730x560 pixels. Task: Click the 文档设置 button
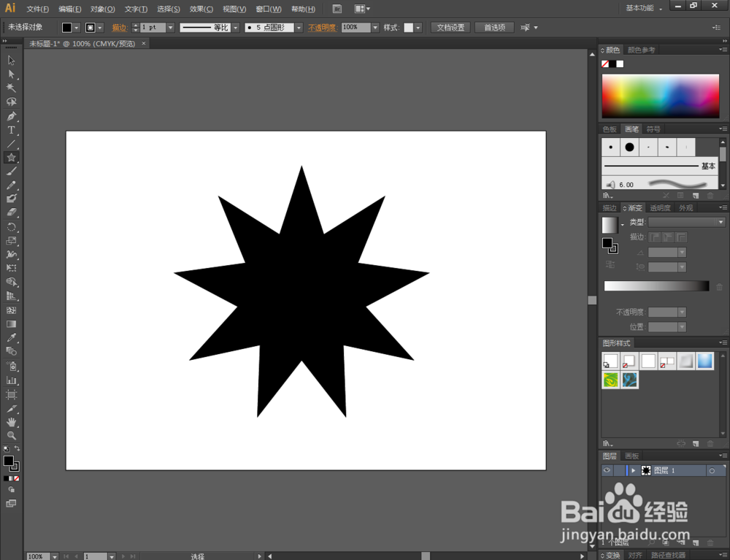450,28
